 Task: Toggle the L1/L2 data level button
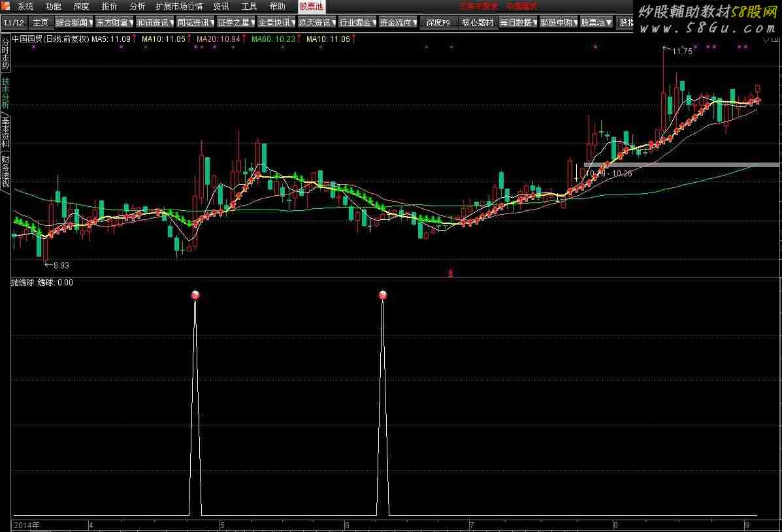pyautogui.click(x=14, y=22)
